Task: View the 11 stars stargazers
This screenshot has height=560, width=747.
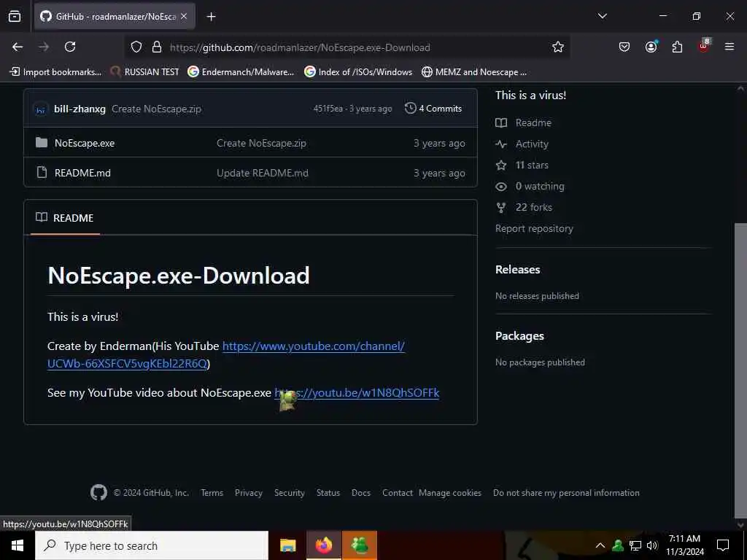Action: 522,166
